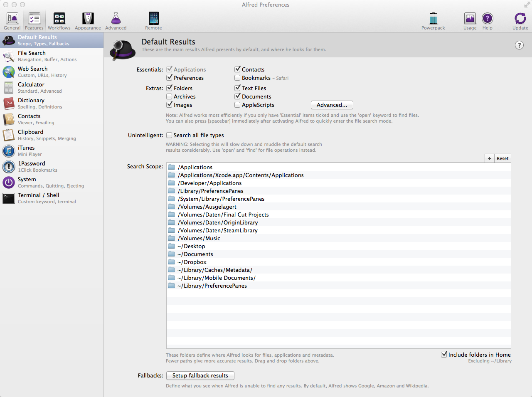The height and width of the screenshot is (397, 532).
Task: Toggle the Preferences checkbox under Essentials
Action: [x=169, y=77]
